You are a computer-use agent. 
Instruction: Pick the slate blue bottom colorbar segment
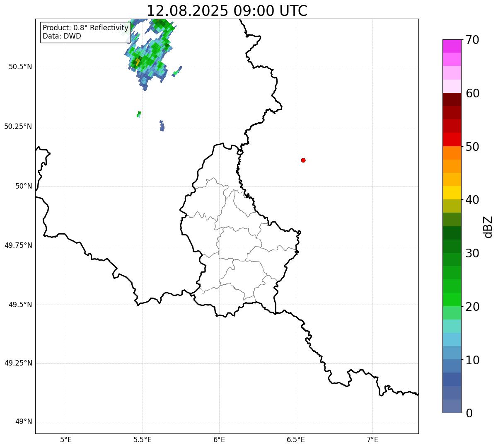tap(452, 406)
